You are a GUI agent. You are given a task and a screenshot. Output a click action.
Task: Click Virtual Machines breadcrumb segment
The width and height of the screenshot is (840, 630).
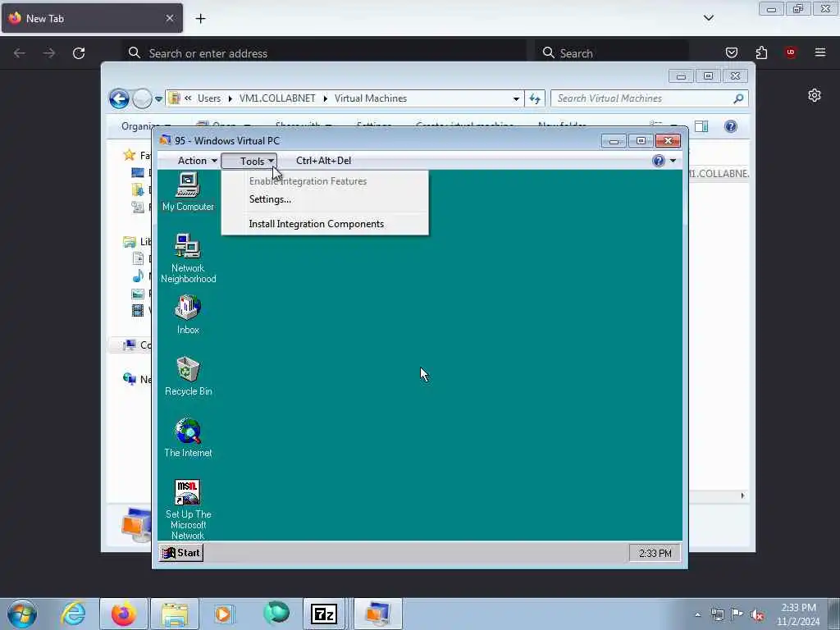[x=371, y=98]
